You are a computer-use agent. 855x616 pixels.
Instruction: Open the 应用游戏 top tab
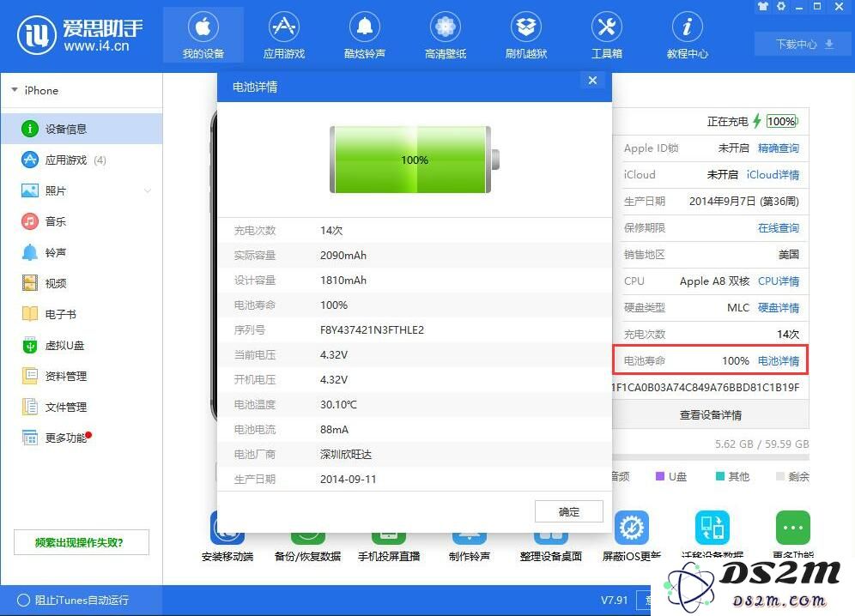click(284, 36)
